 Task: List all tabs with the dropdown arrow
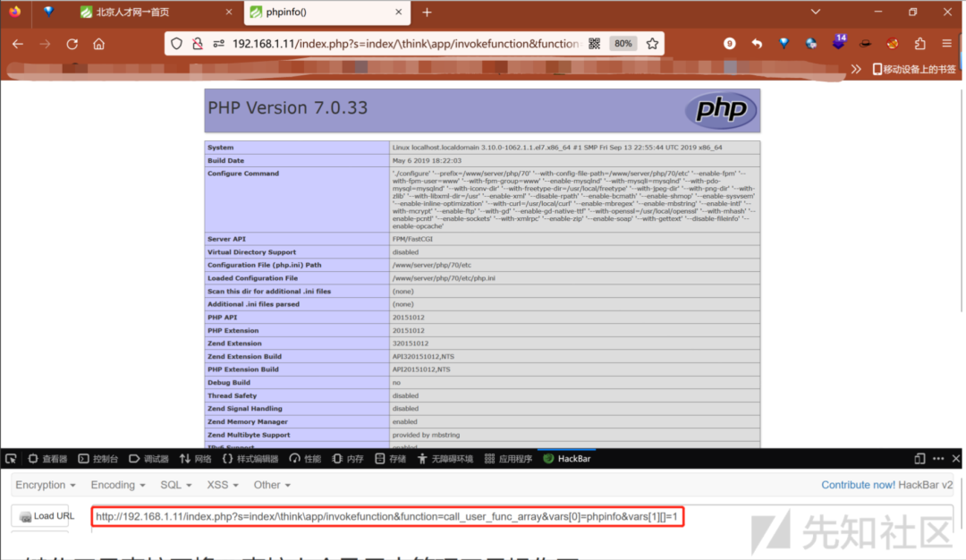coord(815,12)
